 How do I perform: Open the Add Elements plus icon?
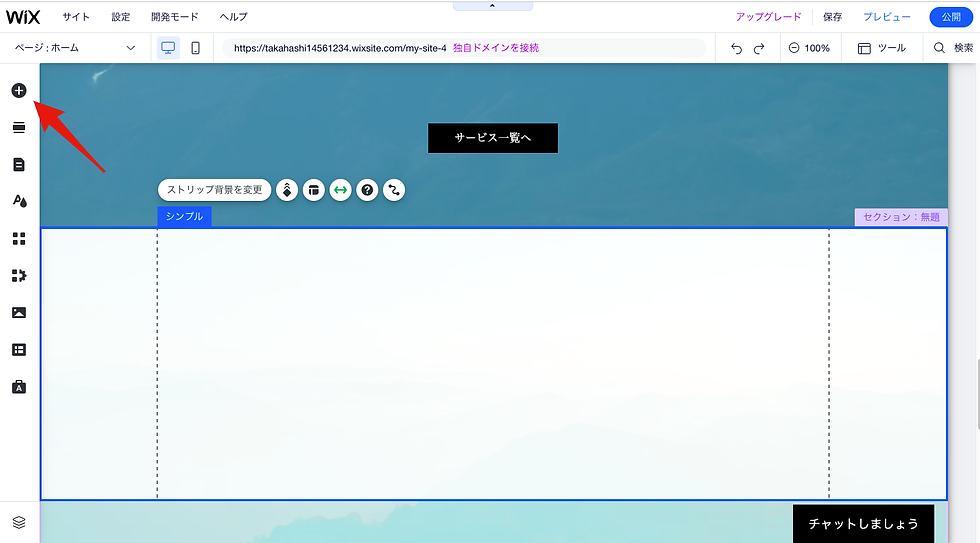tap(19, 91)
